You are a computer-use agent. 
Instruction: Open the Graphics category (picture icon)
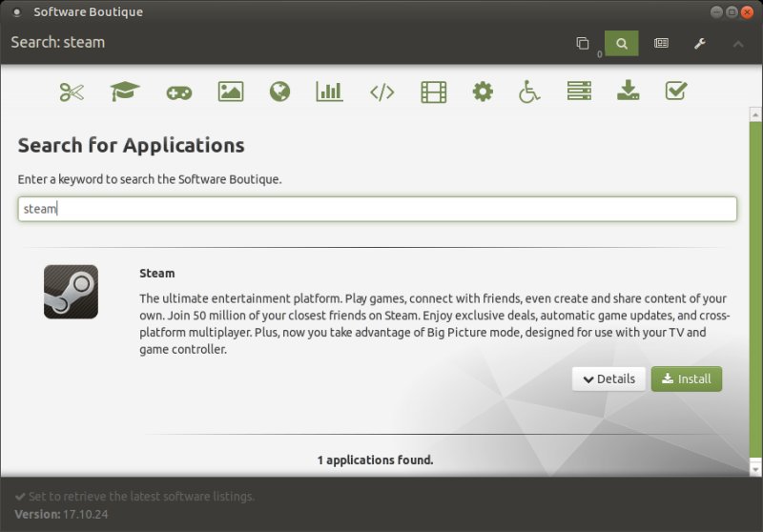(x=230, y=92)
